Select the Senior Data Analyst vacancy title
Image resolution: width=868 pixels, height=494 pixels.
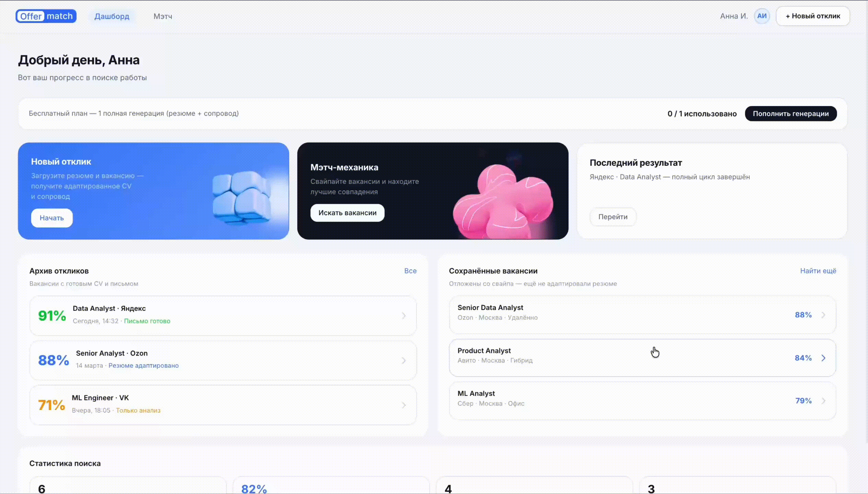[490, 308]
